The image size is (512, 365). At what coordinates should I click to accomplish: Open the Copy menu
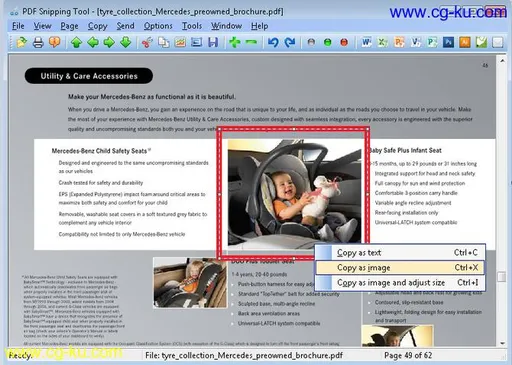(x=97, y=26)
